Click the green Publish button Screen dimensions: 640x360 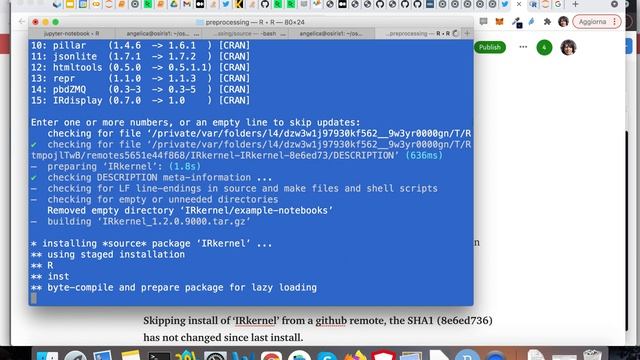click(x=489, y=47)
